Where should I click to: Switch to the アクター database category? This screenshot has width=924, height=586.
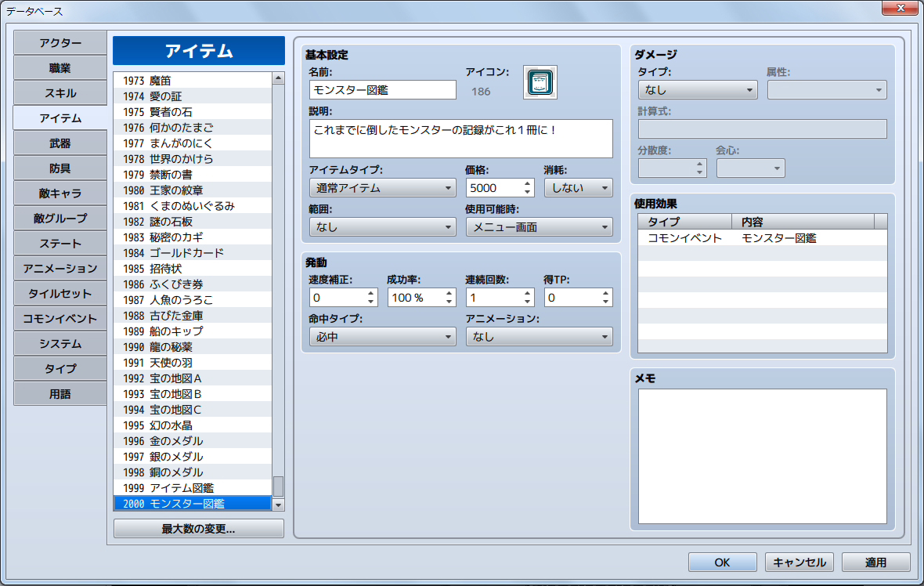tap(60, 43)
